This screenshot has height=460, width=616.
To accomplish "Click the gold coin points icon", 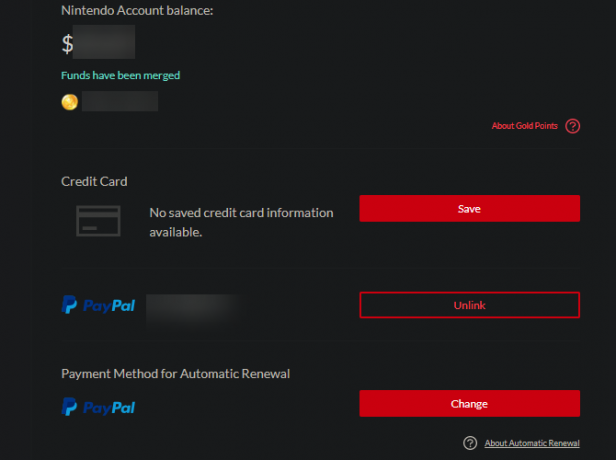I will [70, 102].
